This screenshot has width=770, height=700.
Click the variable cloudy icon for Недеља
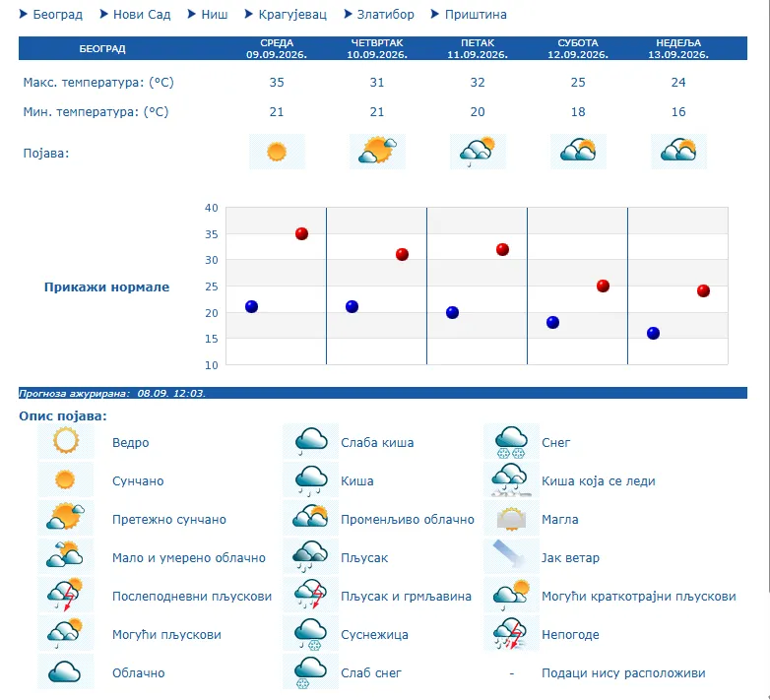(678, 152)
